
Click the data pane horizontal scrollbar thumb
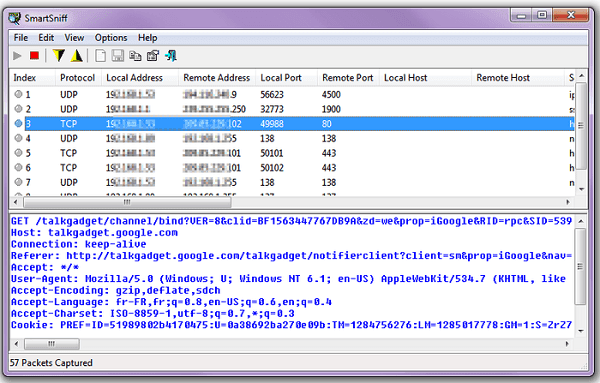tap(52, 344)
